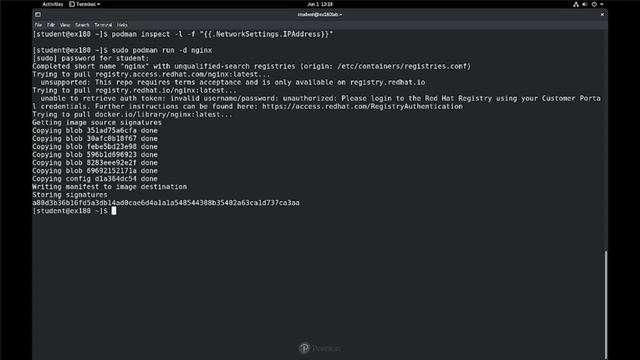Open the clock and calendar showing Jun 1
The image size is (640, 360).
pyautogui.click(x=320, y=4)
